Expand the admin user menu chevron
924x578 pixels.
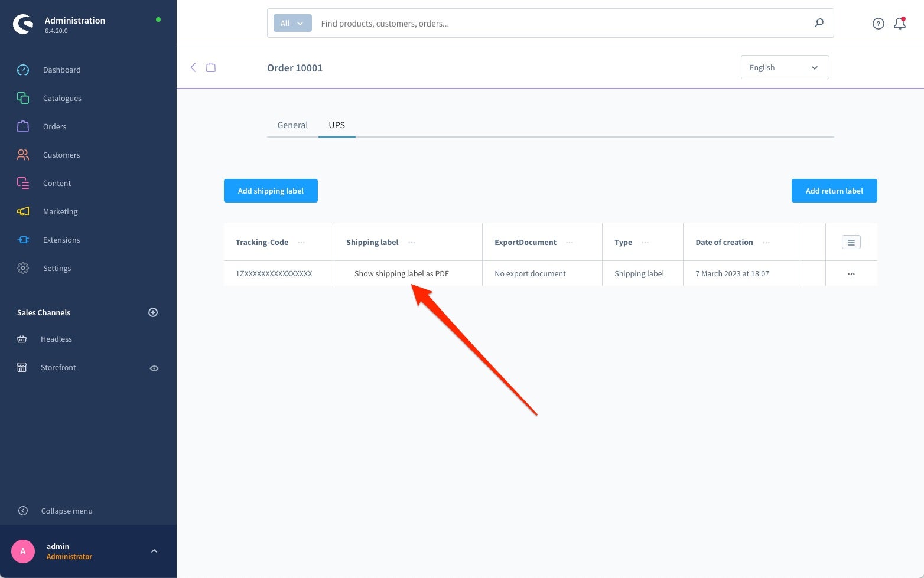pos(154,551)
